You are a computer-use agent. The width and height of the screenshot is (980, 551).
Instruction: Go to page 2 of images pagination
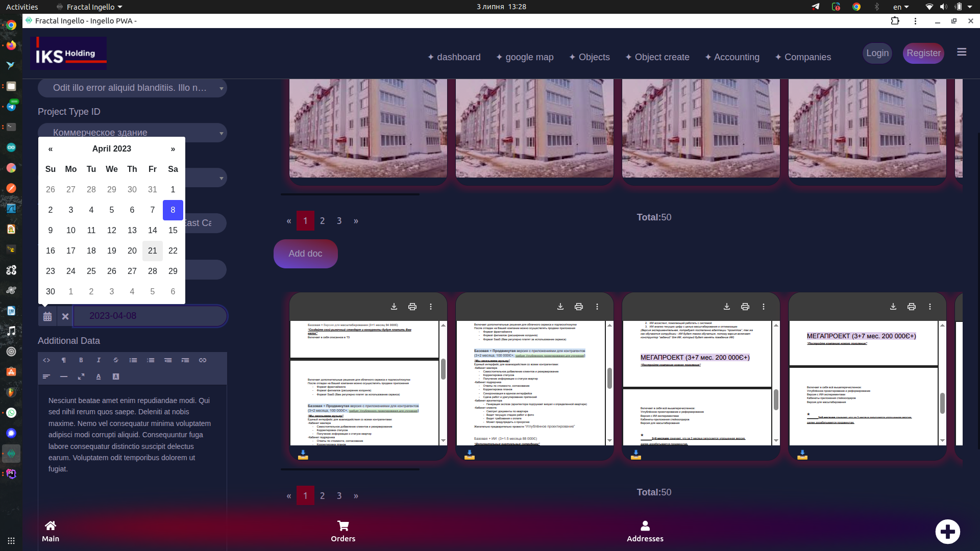(322, 221)
